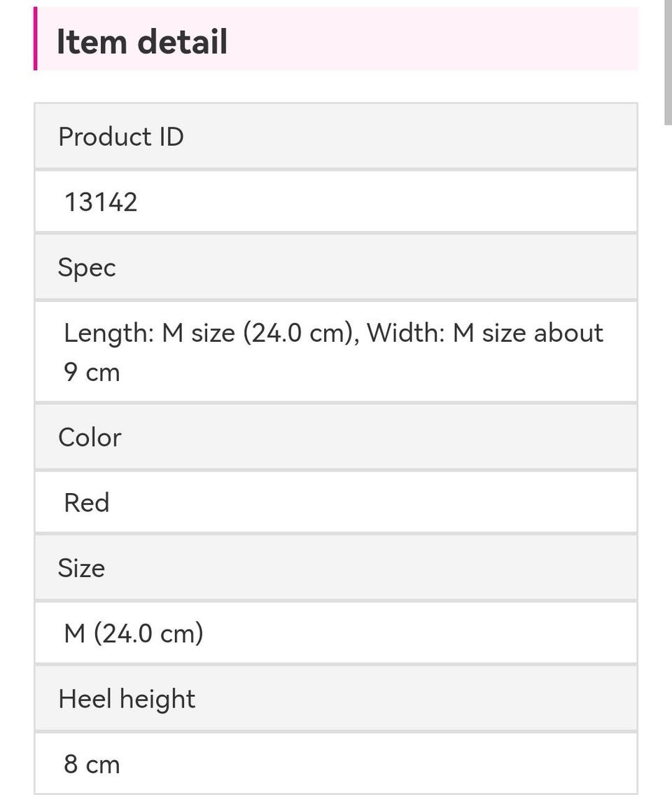Image resolution: width=672 pixels, height=795 pixels.
Task: Click the word 'about' in Spec value
Action: coord(568,333)
